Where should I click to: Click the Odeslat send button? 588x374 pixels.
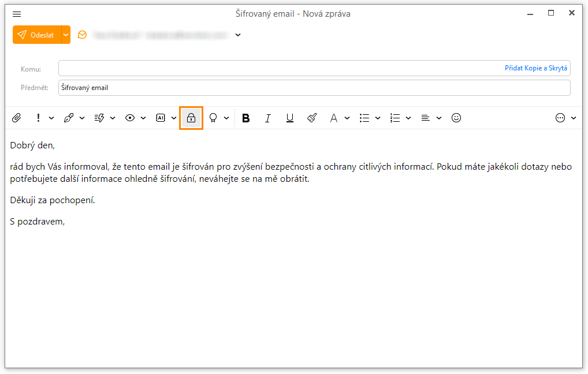coord(36,35)
